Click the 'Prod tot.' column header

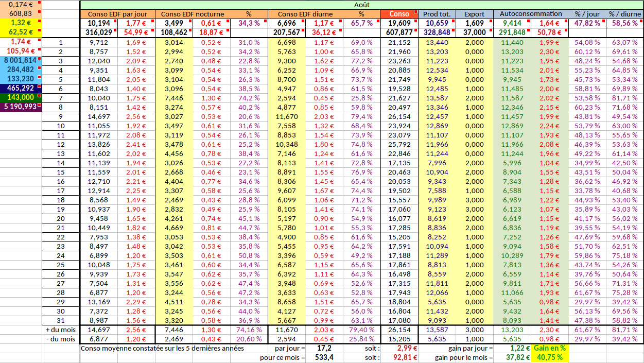pos(437,14)
